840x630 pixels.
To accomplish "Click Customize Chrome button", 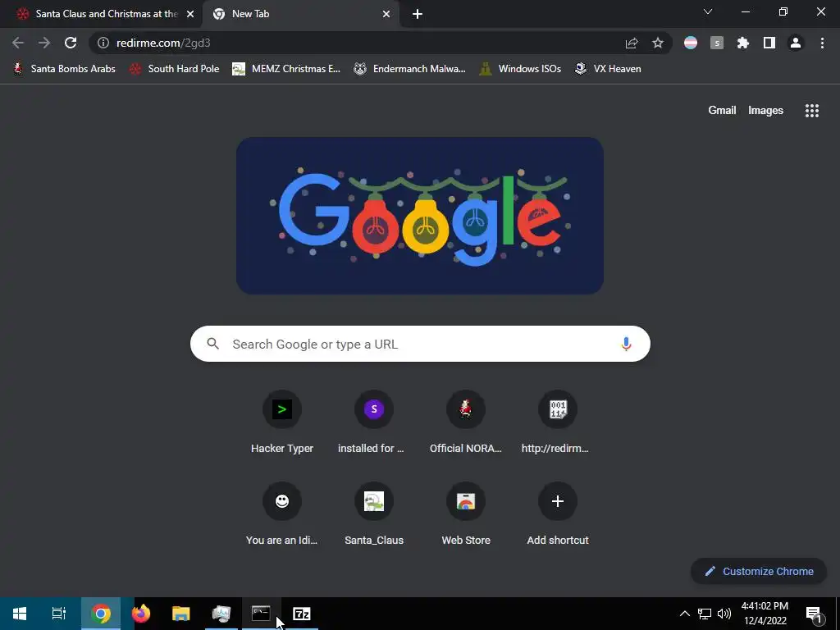I will (759, 571).
